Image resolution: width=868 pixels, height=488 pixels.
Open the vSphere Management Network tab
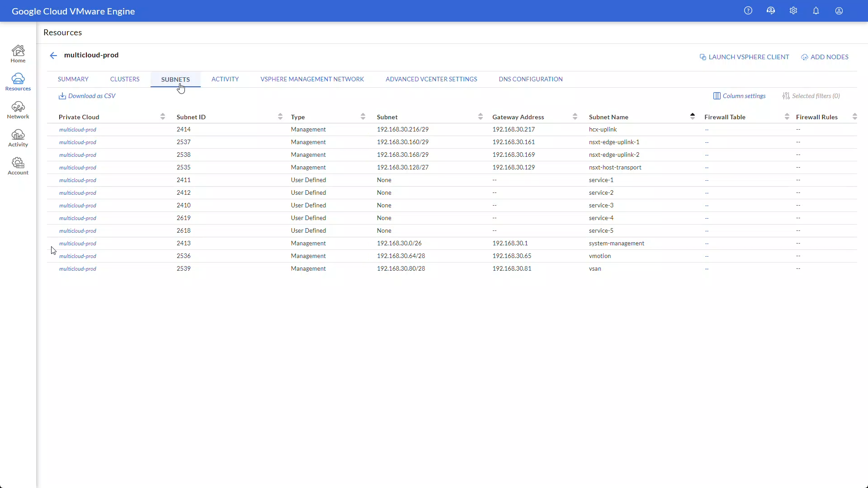click(312, 79)
